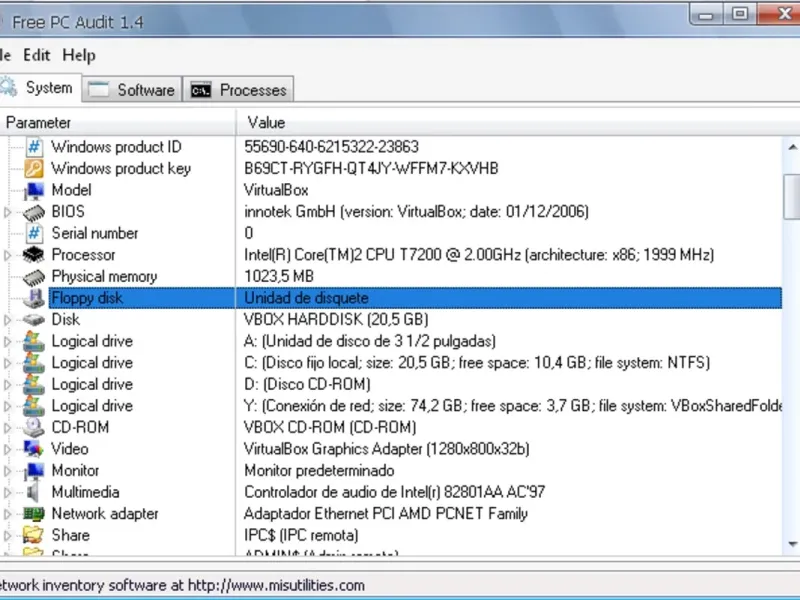The image size is (800, 600).
Task: Select the VBOX CD-ROM value
Action: 330,427
